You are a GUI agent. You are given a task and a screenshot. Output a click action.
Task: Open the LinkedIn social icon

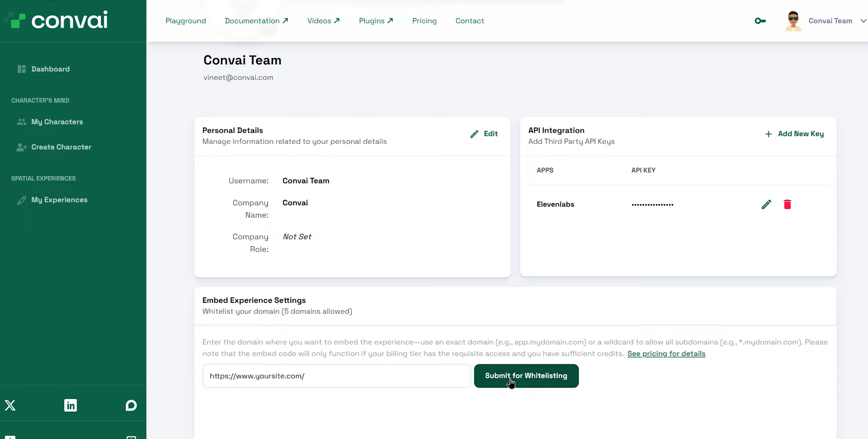click(x=70, y=405)
